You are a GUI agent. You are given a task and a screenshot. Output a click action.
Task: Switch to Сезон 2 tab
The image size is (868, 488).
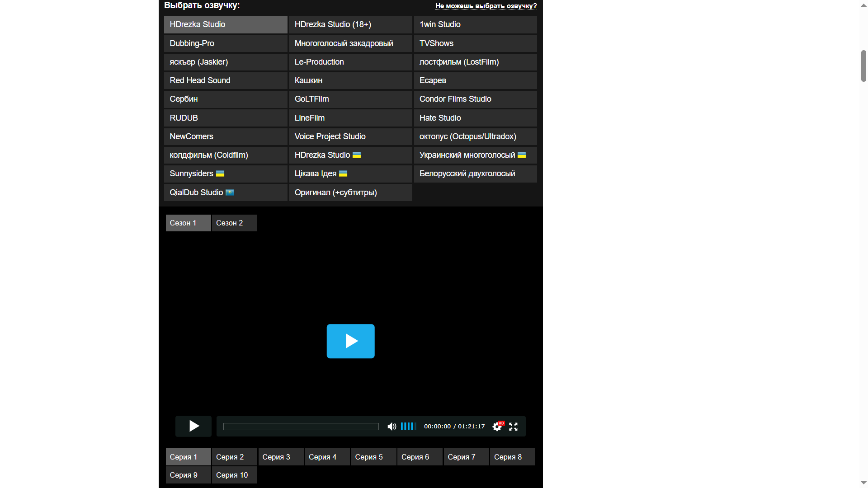coord(234,223)
